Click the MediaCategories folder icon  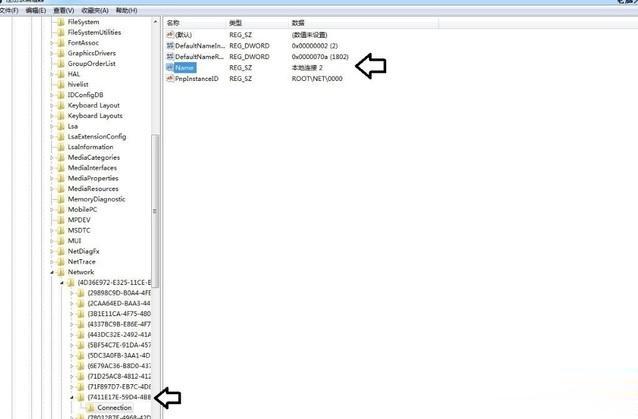(61, 158)
